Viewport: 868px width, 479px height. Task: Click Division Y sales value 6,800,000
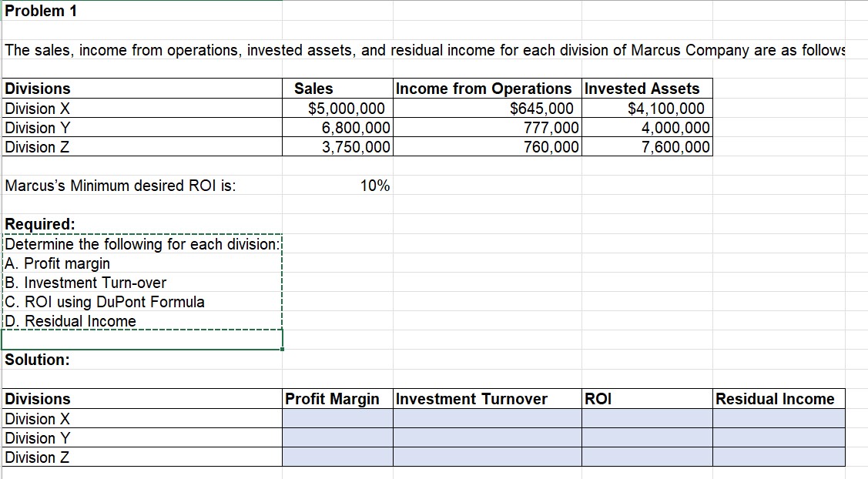click(x=337, y=127)
